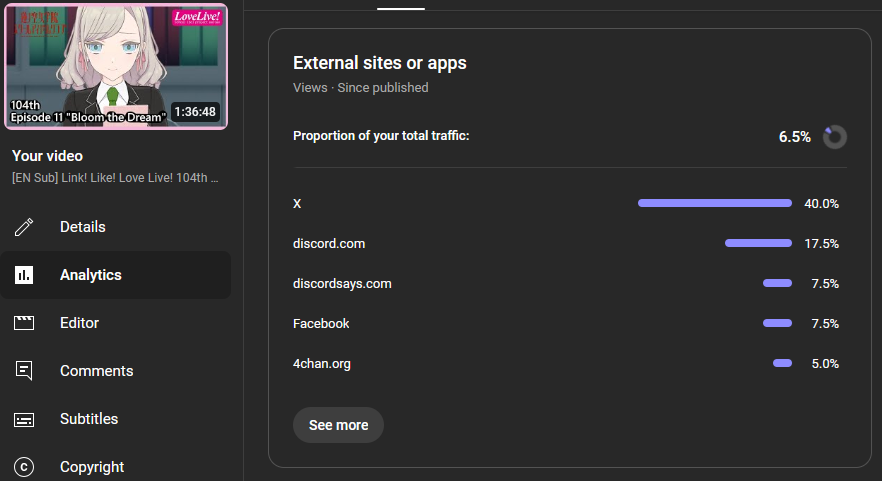This screenshot has height=481, width=882.
Task: Click the 7.5% bar for discordsays.com
Action: (777, 283)
